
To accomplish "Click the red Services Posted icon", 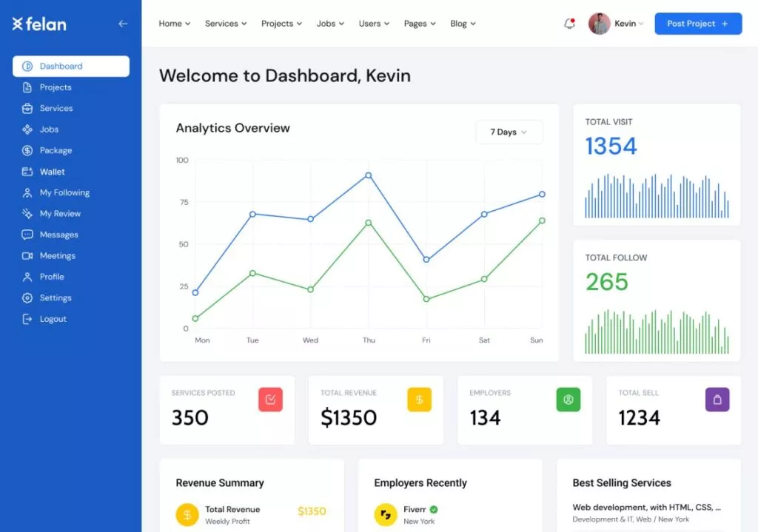I will [270, 400].
